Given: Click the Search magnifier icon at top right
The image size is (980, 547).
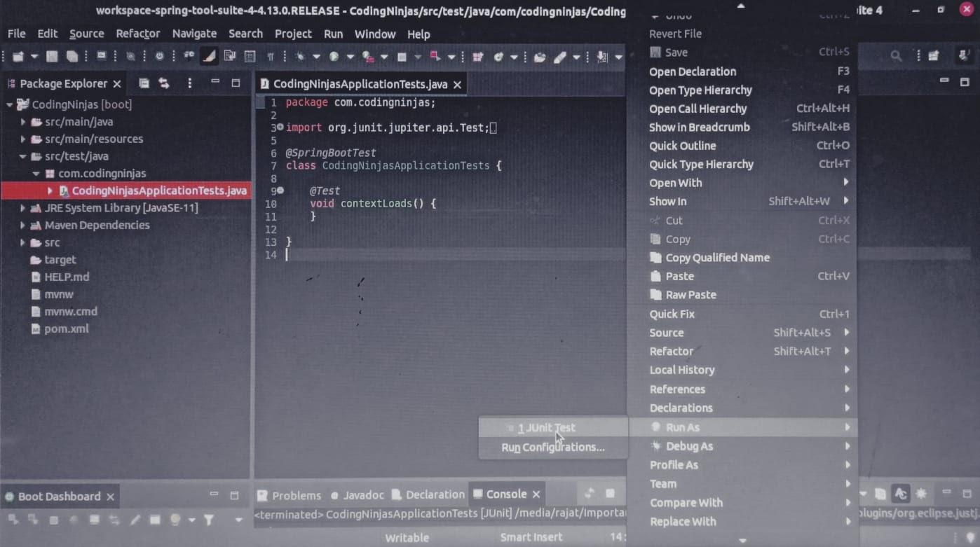Looking at the screenshot, I should click(x=896, y=57).
